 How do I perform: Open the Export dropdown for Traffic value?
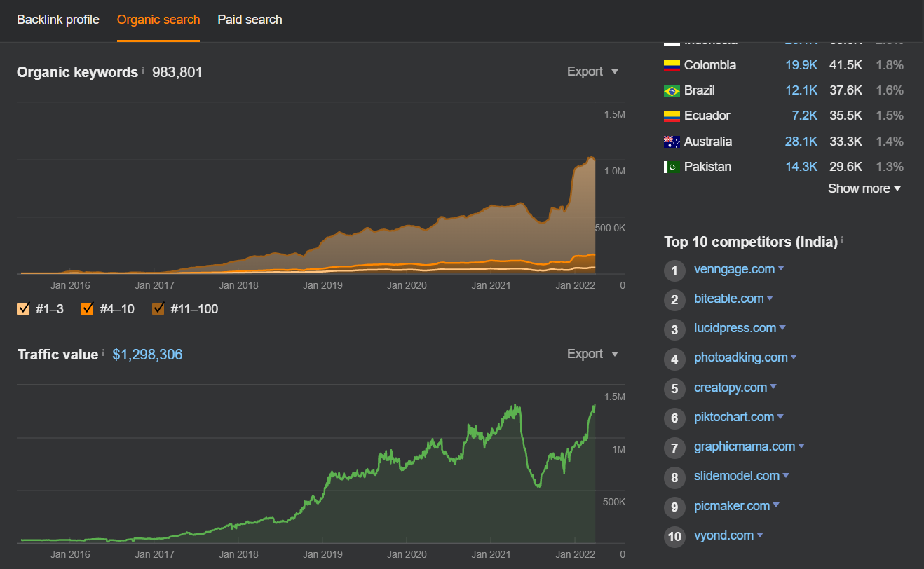593,354
